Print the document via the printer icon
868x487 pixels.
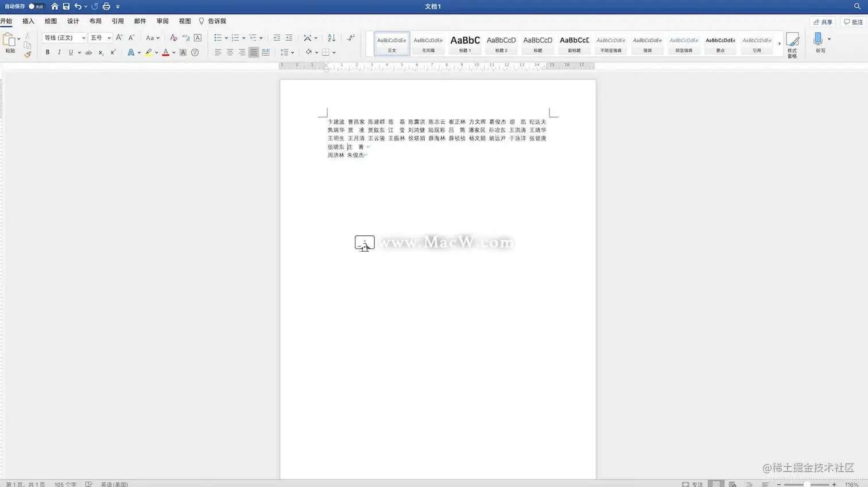[106, 6]
